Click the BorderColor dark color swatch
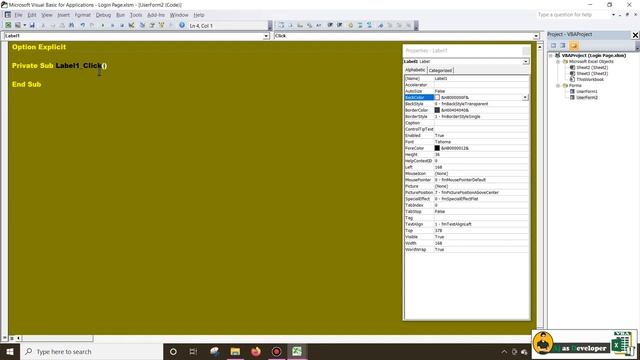This screenshot has width=640, height=360. pyautogui.click(x=437, y=110)
